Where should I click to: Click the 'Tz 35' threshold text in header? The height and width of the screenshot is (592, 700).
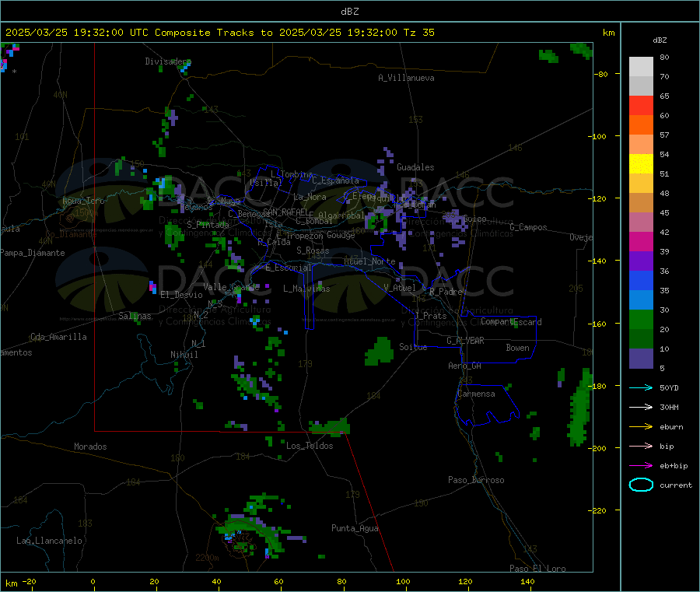coord(418,33)
